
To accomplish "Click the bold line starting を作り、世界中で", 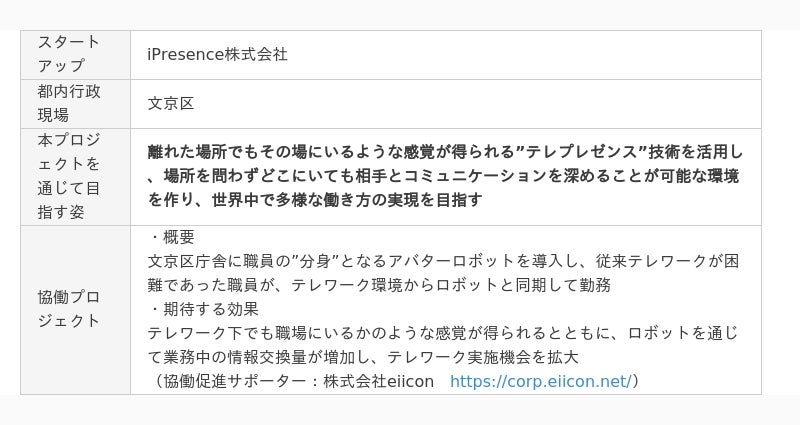I will coord(315,200).
